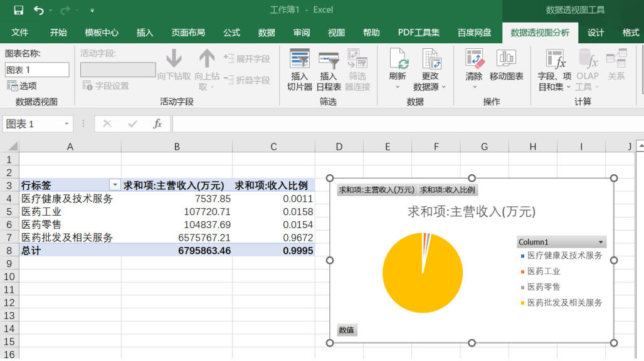The height and width of the screenshot is (361, 644).
Task: Click the Refresh data icon
Action: 398,60
